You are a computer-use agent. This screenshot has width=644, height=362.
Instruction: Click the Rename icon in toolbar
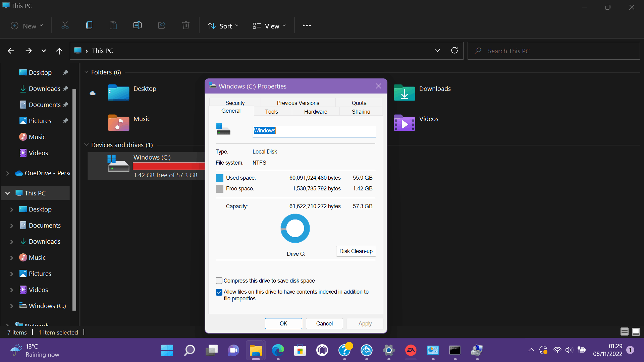138,25
